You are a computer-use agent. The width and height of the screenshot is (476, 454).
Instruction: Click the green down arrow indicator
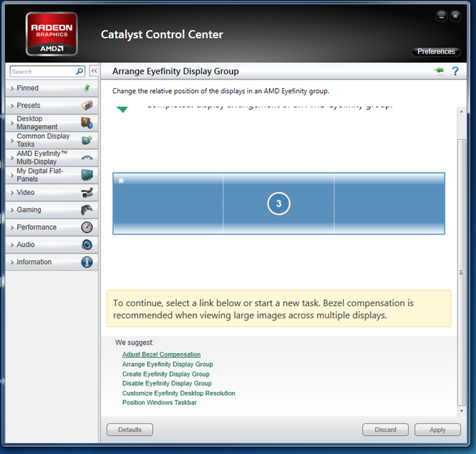122,110
